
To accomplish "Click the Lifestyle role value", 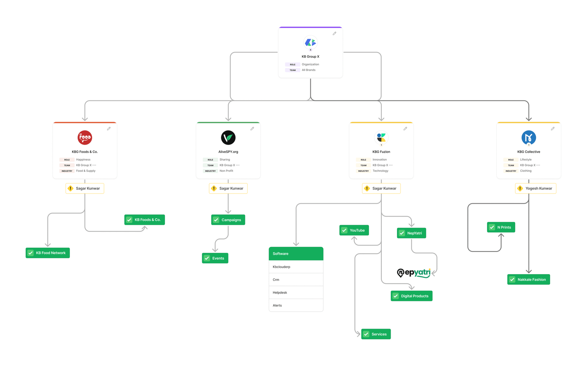I will point(526,160).
